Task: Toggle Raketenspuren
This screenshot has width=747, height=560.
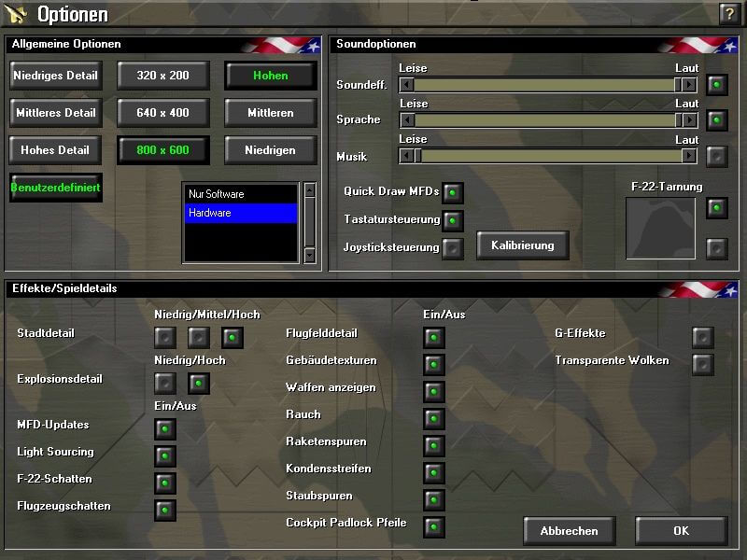Action: (434, 446)
